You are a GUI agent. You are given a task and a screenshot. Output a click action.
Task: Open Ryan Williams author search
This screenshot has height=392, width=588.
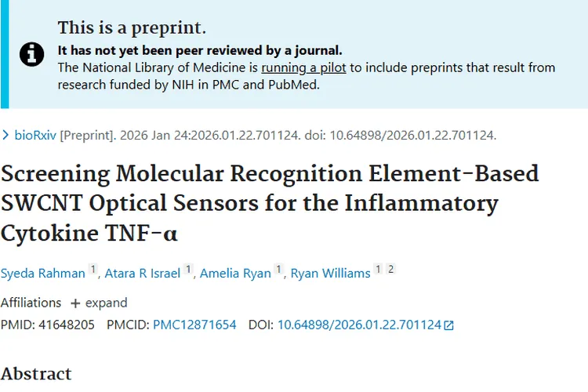click(x=330, y=273)
